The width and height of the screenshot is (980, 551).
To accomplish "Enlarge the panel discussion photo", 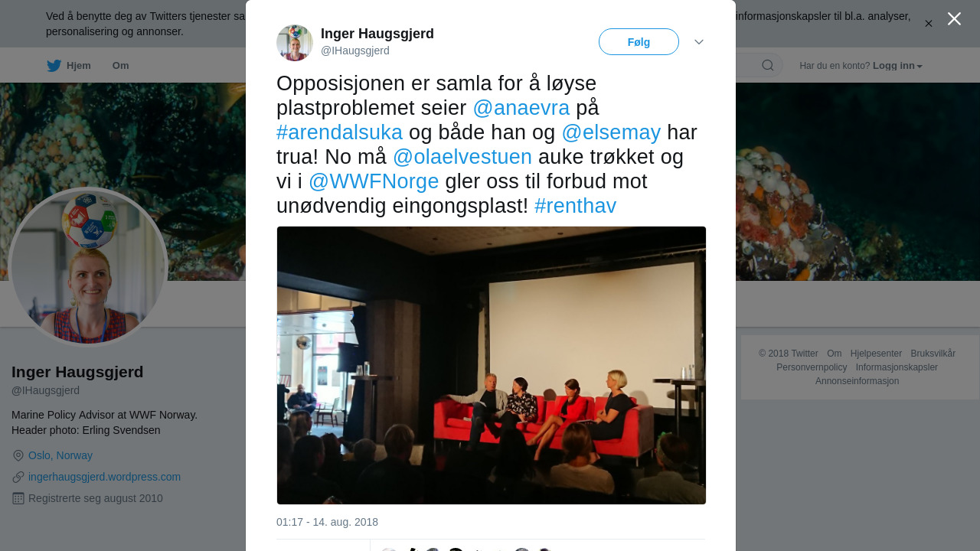I will [492, 365].
